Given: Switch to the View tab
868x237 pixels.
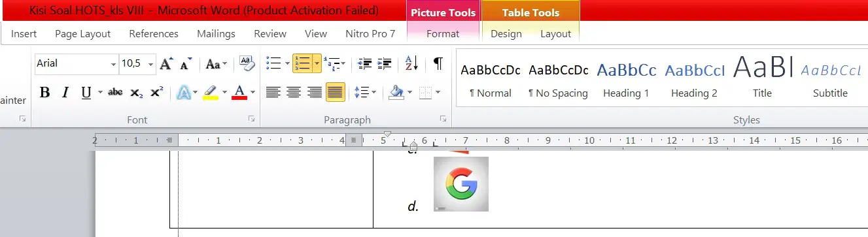Looking at the screenshot, I should tap(316, 34).
